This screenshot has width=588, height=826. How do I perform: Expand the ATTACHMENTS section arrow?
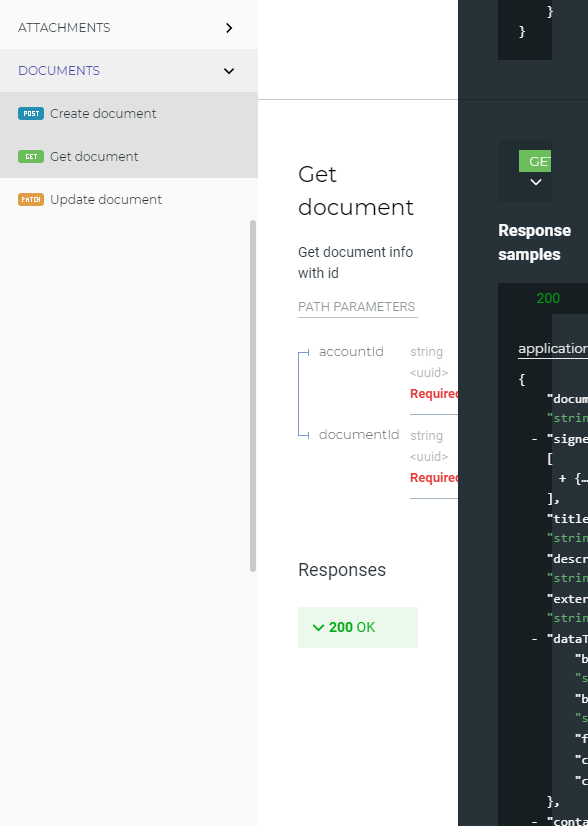(229, 28)
